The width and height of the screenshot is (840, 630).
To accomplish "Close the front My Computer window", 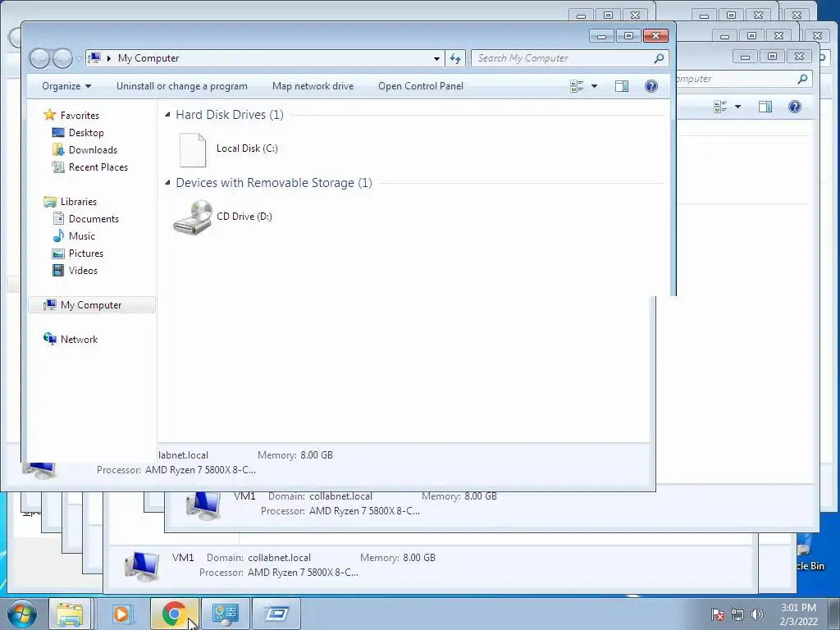I will point(655,36).
